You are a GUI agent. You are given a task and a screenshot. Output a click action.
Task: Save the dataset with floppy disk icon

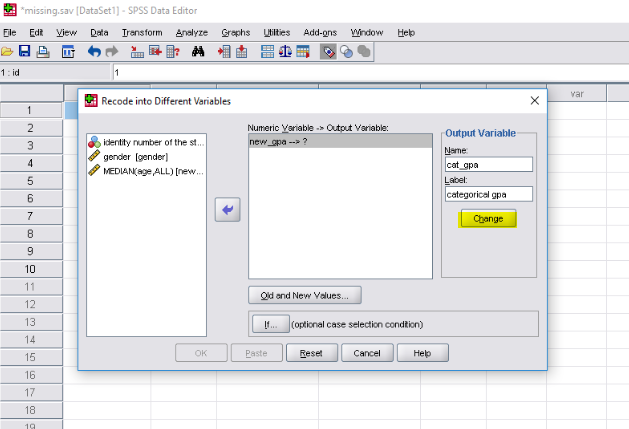[25, 51]
